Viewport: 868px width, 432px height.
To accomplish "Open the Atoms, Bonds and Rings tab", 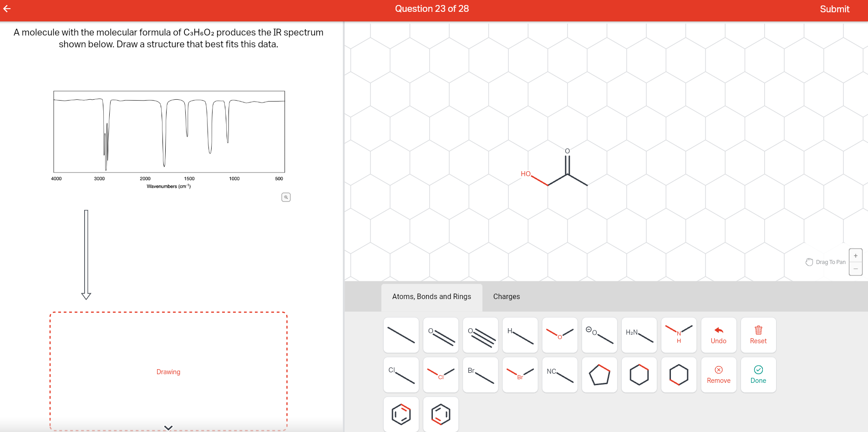I will pos(431,297).
